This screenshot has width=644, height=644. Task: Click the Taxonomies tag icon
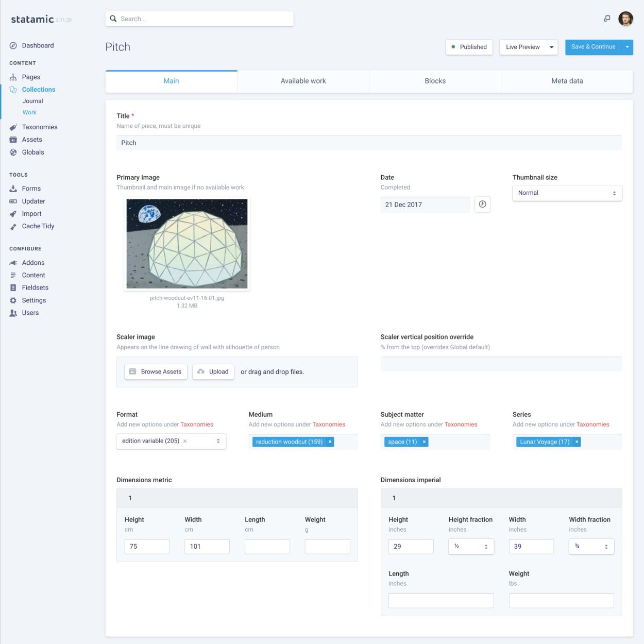tap(13, 127)
